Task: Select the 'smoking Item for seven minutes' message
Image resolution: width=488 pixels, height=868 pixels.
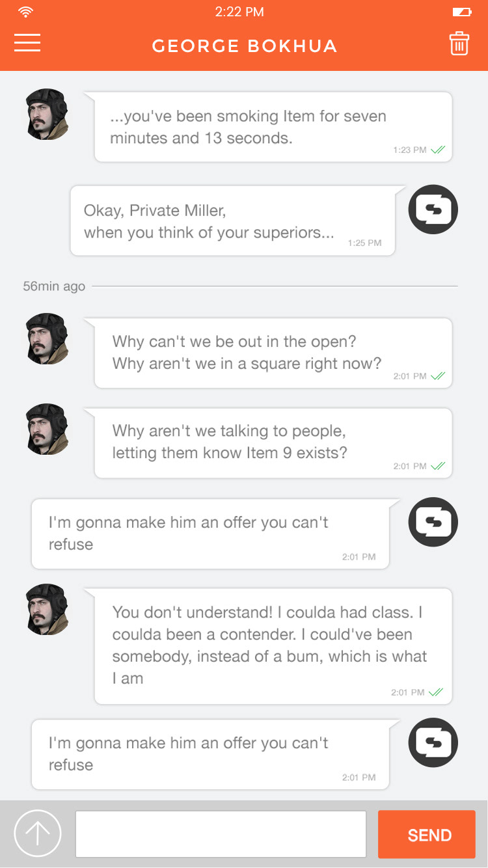Action: point(273,127)
